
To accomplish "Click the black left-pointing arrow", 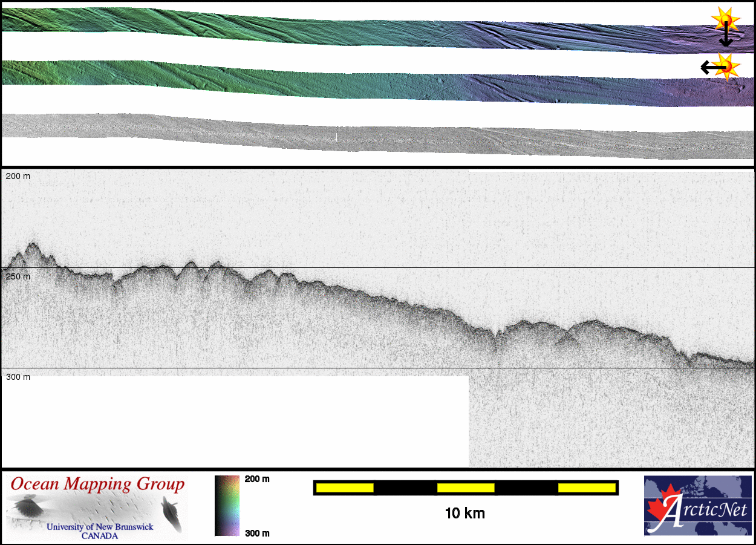I will pyautogui.click(x=709, y=67).
